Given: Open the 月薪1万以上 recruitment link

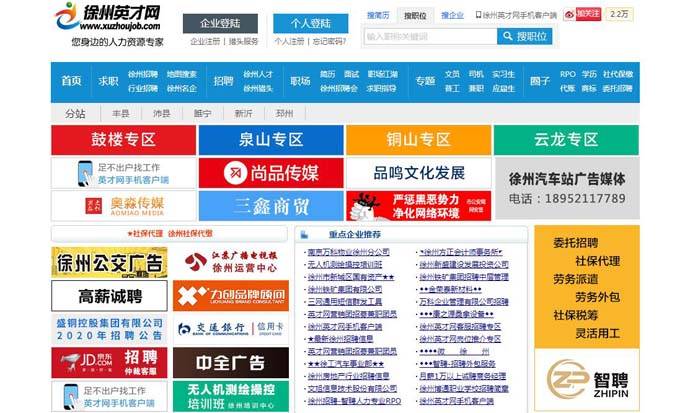Looking at the screenshot, I should tap(462, 376).
